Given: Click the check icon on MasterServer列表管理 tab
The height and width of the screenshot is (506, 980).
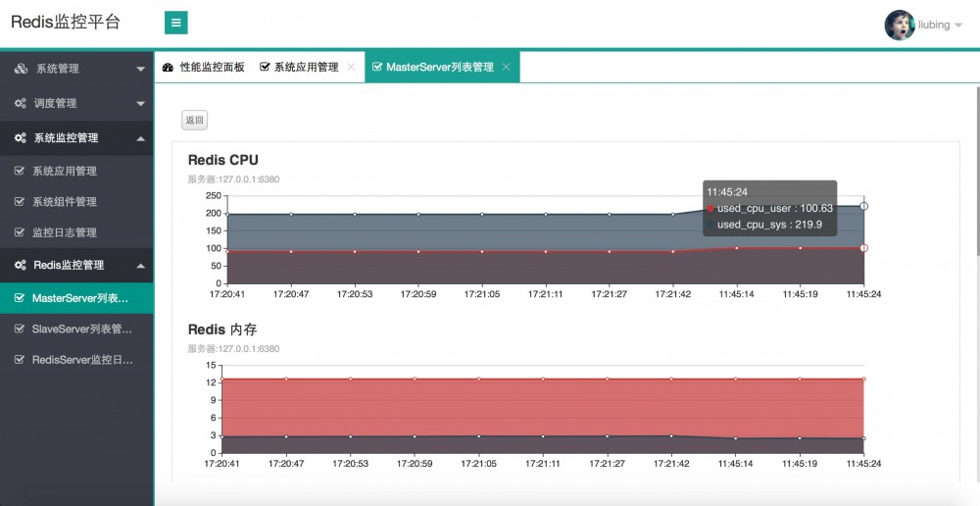Looking at the screenshot, I should click(377, 67).
